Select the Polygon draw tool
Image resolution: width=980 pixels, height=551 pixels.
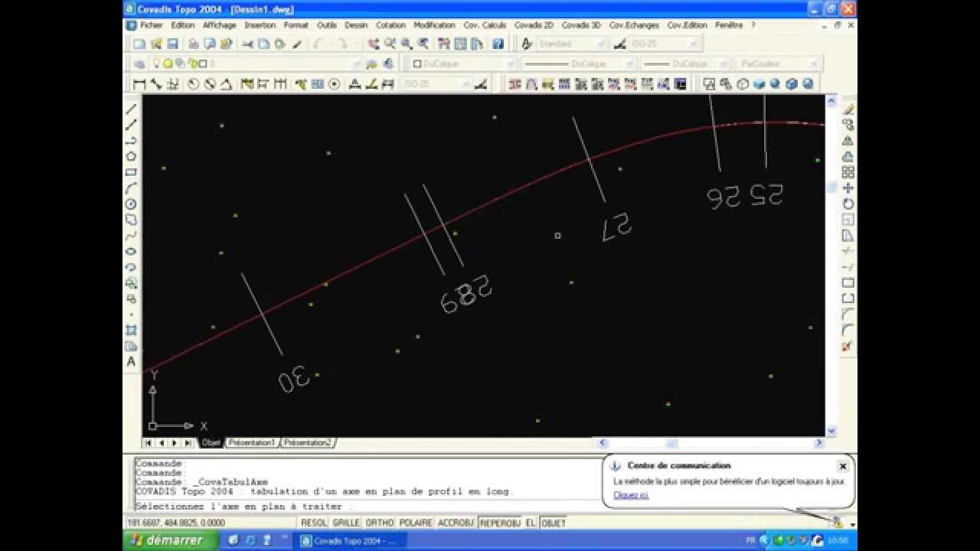pyautogui.click(x=132, y=156)
